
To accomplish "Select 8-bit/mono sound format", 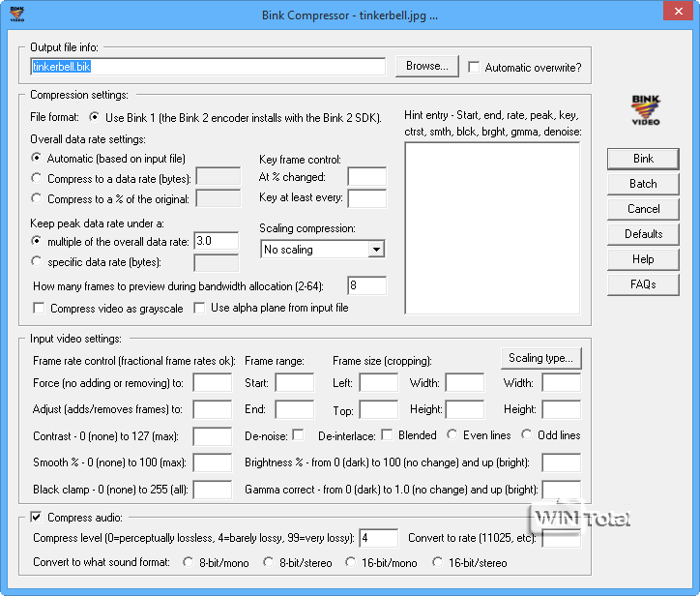I will (188, 562).
